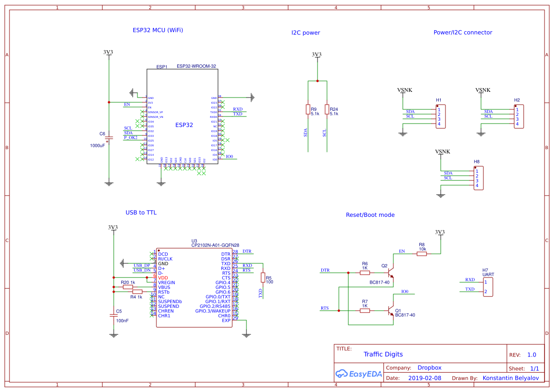This screenshot has height=392, width=554.
Task: Select the VSNK power label above H8
Action: click(443, 151)
